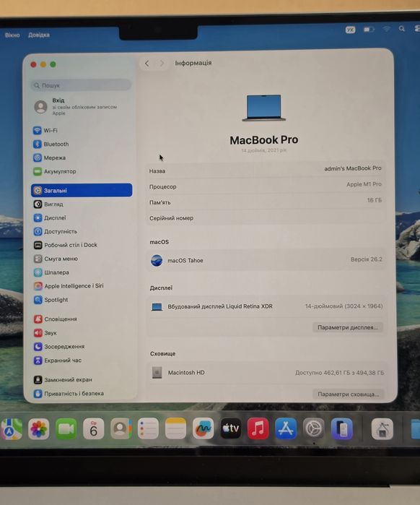Screen dimensions: 420x505
Task: Open Вигляд appearance settings
Action: click(48, 204)
